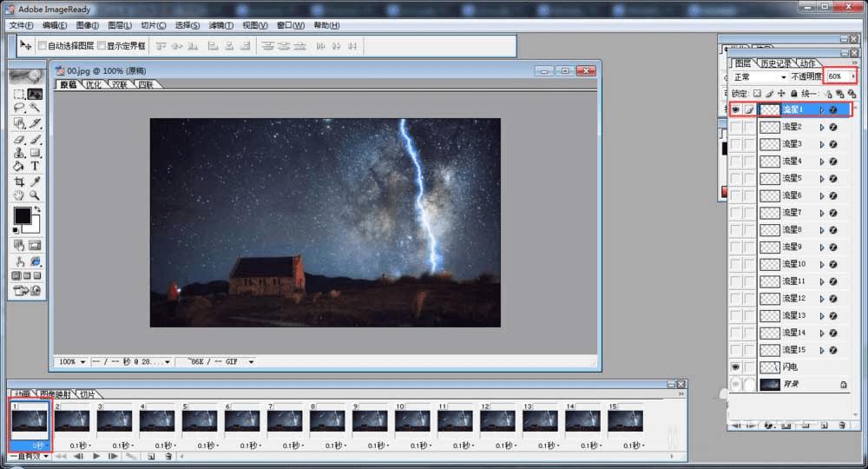Select the Crop tool
868x469 pixels.
click(x=19, y=182)
